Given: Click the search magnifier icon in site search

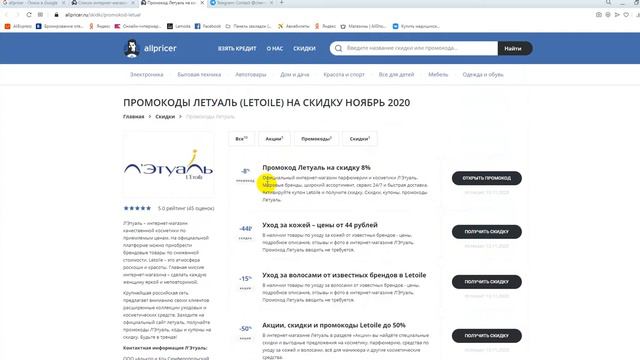Looking at the screenshot, I should coord(338,48).
